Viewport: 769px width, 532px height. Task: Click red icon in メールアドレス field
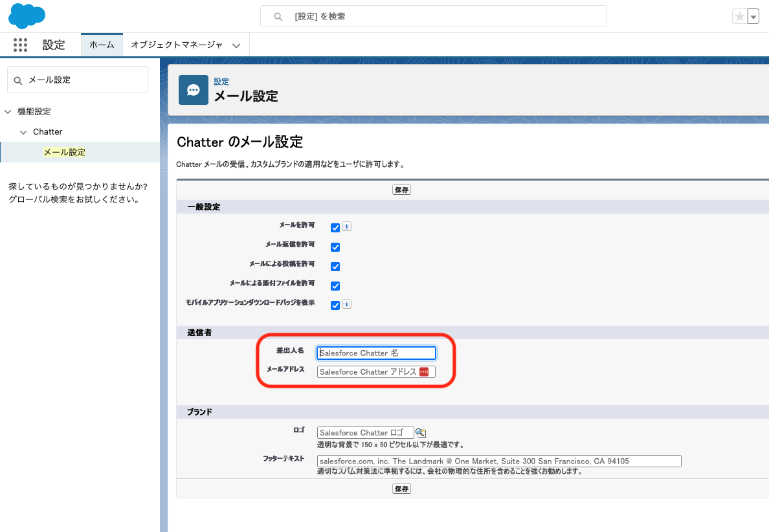(424, 371)
